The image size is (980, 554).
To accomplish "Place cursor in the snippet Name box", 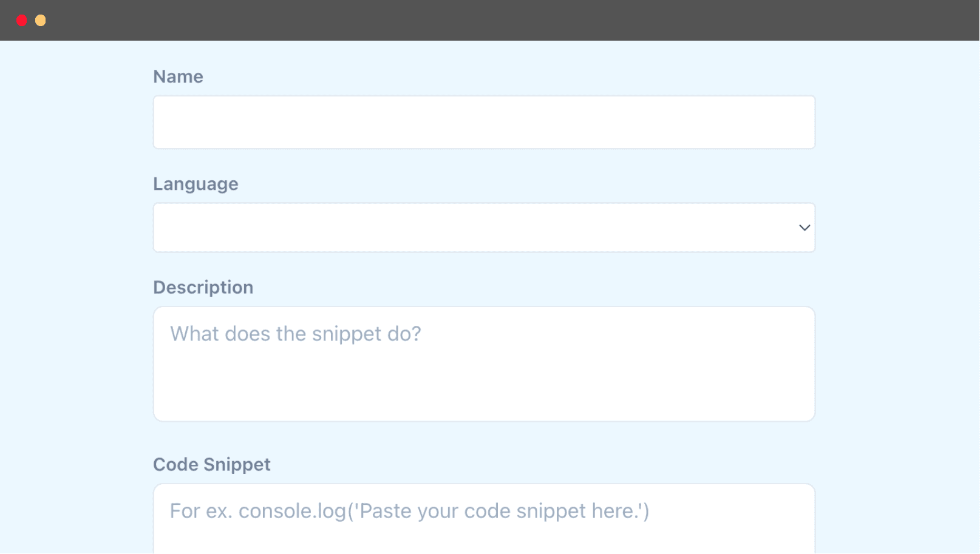I will tap(484, 122).
